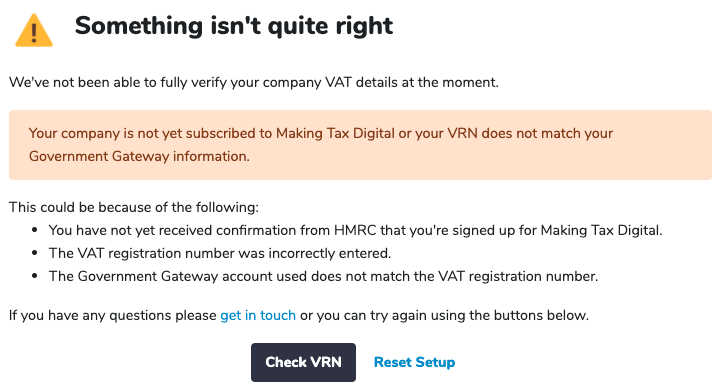Screen dimensions: 721x392
Task: Click try again using the buttons below text
Action: 476,315
